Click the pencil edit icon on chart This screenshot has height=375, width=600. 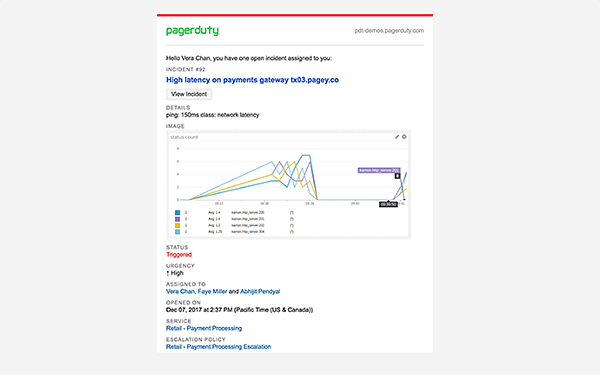tap(397, 137)
